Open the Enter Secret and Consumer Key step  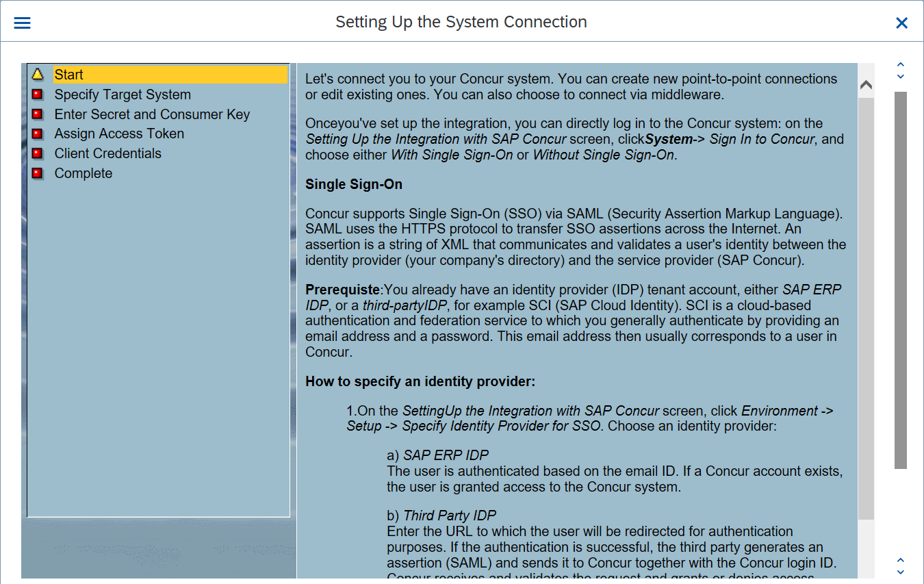pos(152,114)
